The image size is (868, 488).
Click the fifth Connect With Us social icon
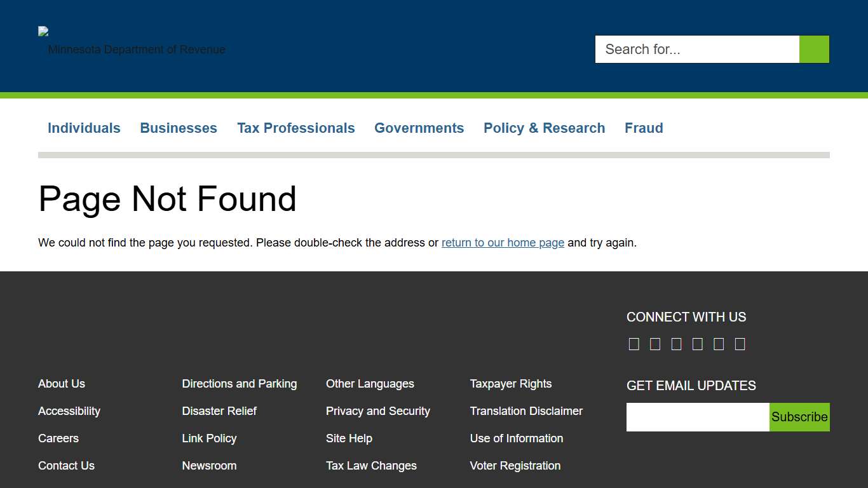(x=719, y=343)
